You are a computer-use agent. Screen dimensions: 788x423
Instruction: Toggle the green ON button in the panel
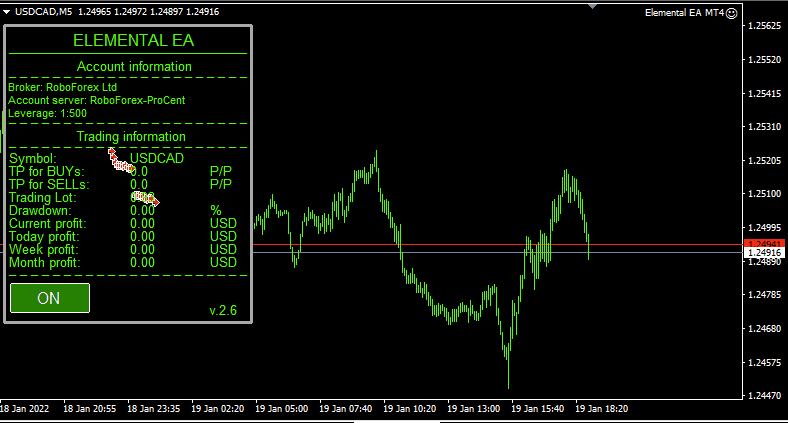pyautogui.click(x=50, y=298)
